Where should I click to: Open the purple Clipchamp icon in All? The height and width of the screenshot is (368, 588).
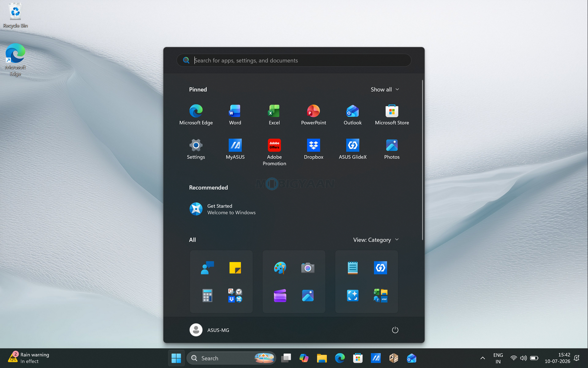(280, 295)
